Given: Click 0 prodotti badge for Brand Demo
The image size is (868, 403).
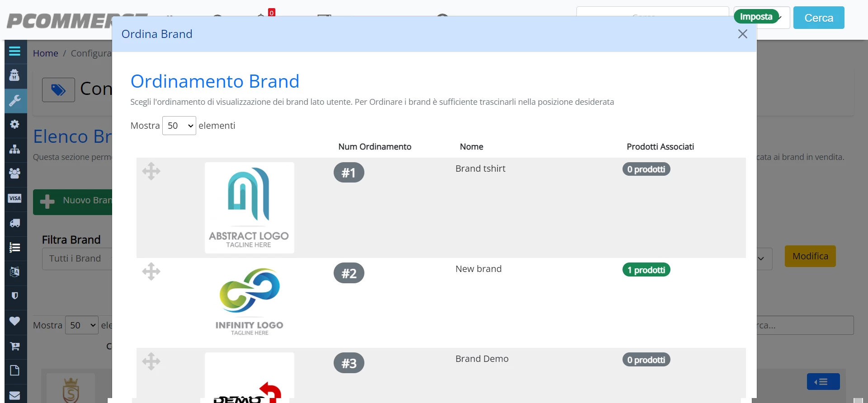Looking at the screenshot, I should coord(646,360).
